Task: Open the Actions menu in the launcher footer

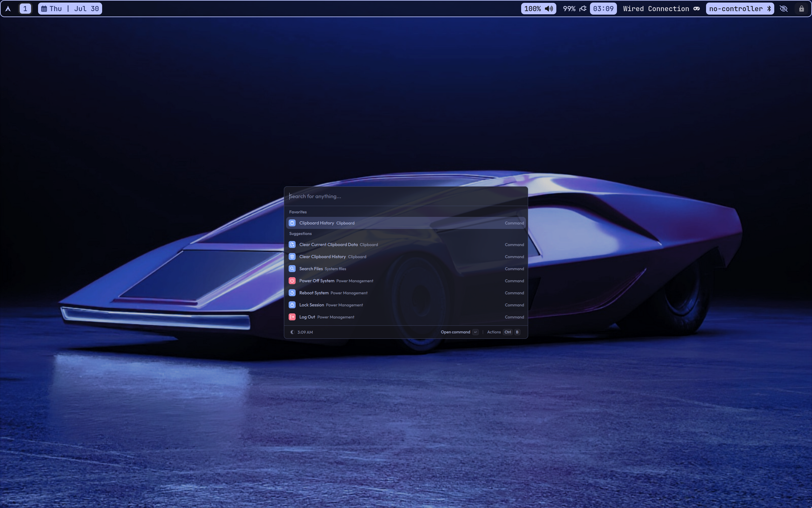Action: click(x=503, y=332)
